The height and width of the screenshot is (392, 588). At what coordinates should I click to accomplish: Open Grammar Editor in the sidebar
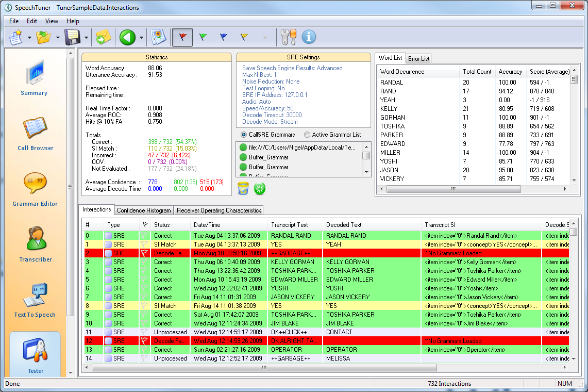tap(35, 189)
